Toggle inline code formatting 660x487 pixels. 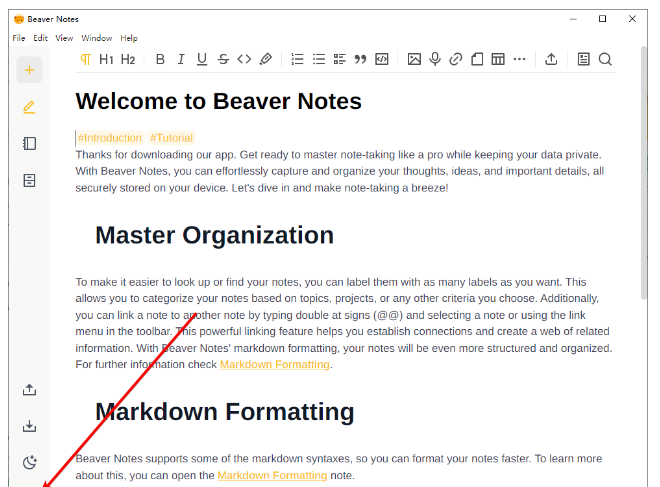[244, 59]
